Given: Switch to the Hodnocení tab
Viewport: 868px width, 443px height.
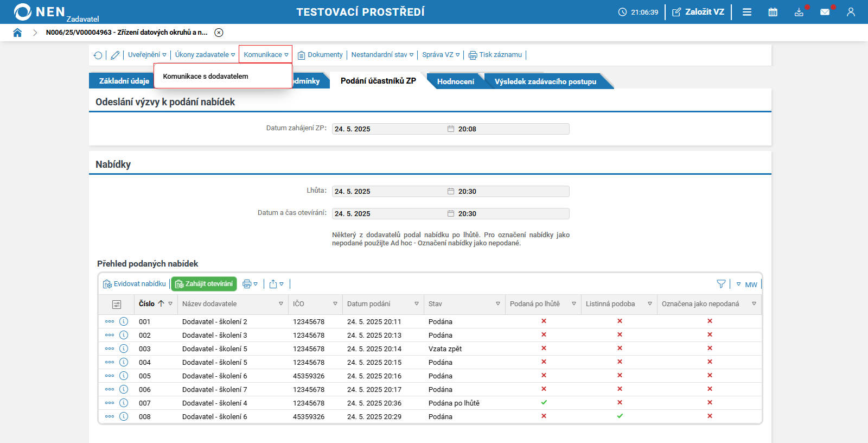Looking at the screenshot, I should tap(455, 81).
